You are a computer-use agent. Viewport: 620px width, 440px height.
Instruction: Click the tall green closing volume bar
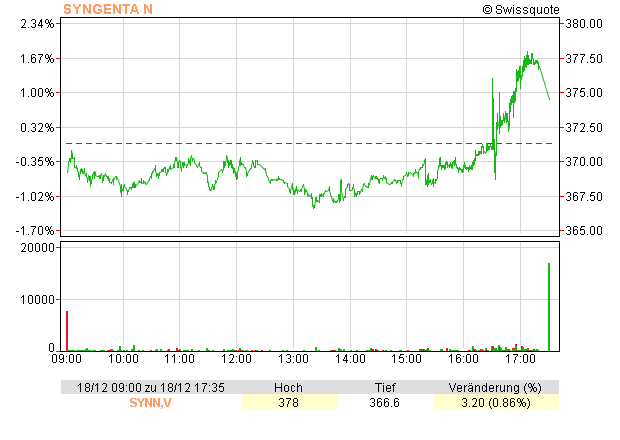click(x=549, y=306)
